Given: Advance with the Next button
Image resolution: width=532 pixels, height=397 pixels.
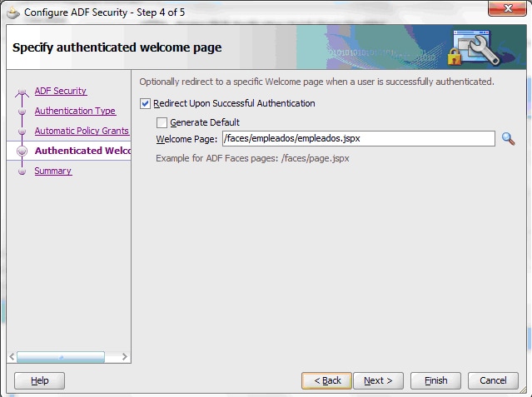Looking at the screenshot, I should (x=378, y=380).
